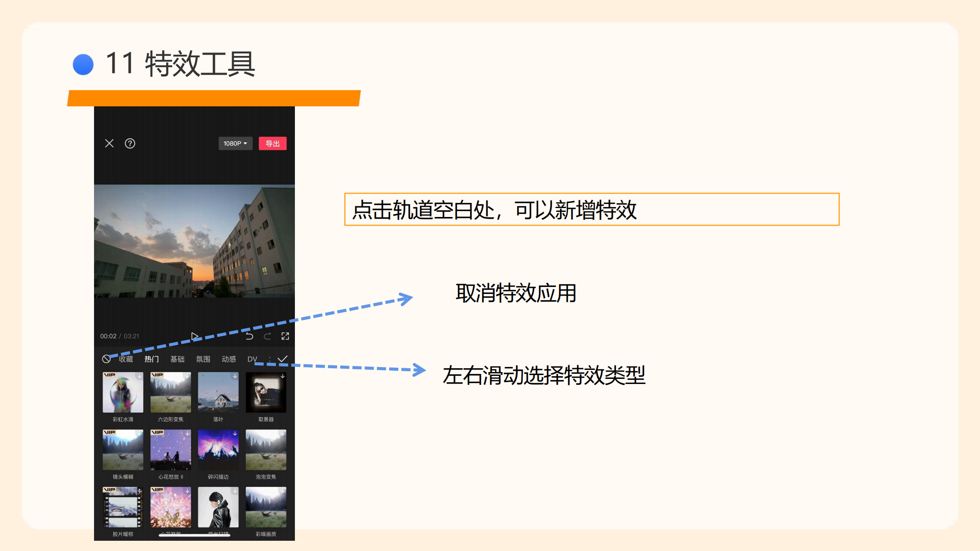Close the editor with the X icon

[109, 144]
